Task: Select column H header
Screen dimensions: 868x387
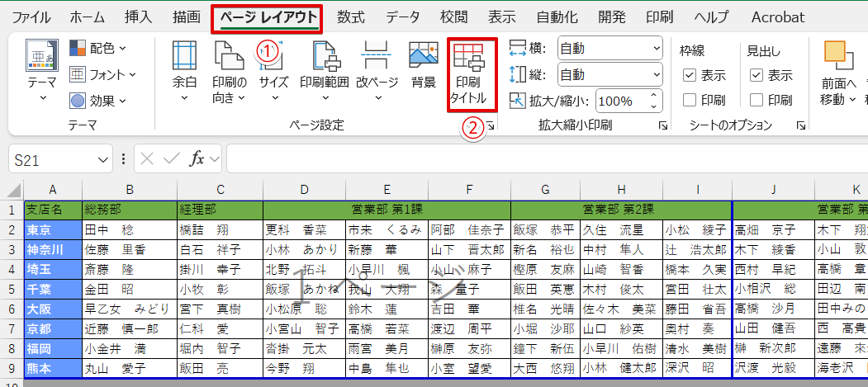Action: click(621, 190)
